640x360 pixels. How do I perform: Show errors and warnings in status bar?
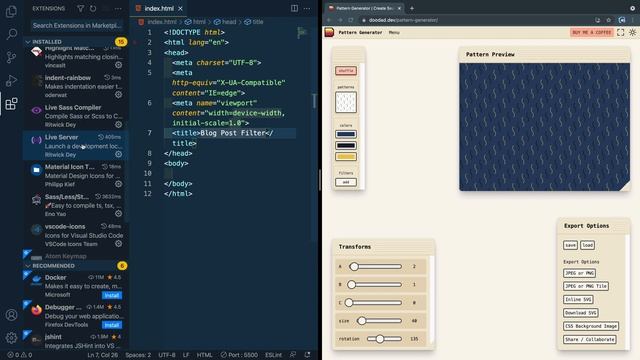pyautogui.click(x=20, y=355)
